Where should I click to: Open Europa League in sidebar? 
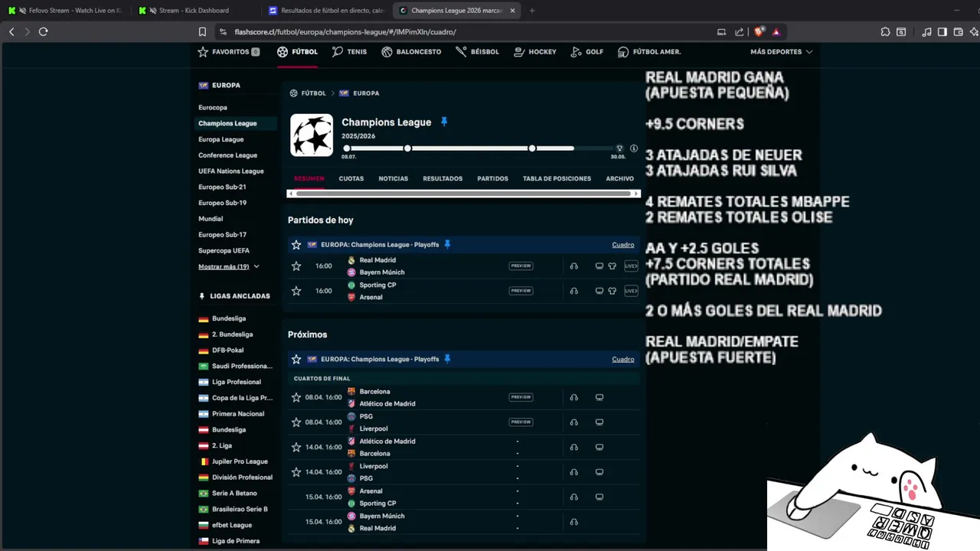(221, 139)
